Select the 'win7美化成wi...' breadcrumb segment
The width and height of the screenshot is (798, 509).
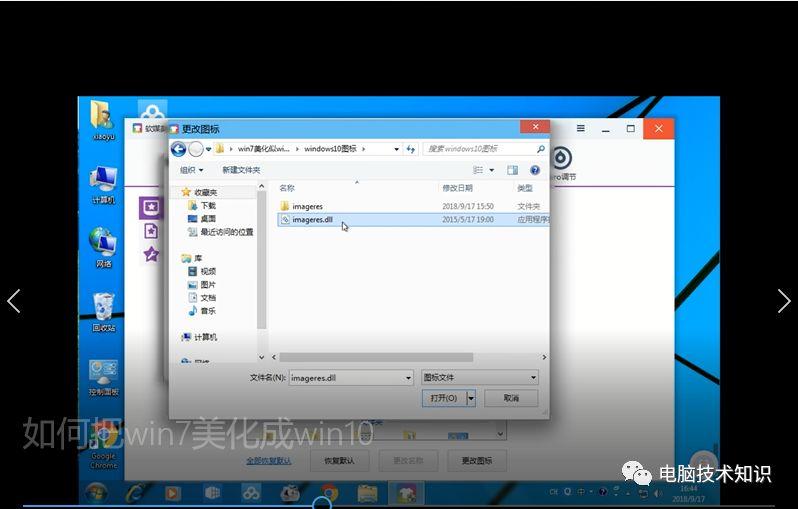pyautogui.click(x=263, y=149)
